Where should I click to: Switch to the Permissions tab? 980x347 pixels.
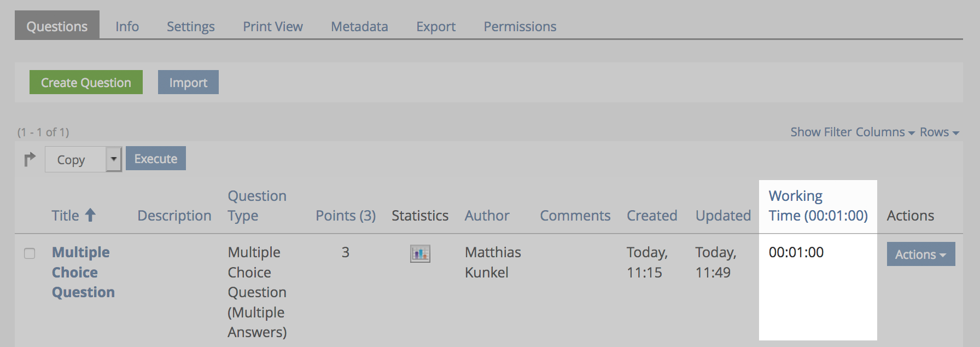520,26
